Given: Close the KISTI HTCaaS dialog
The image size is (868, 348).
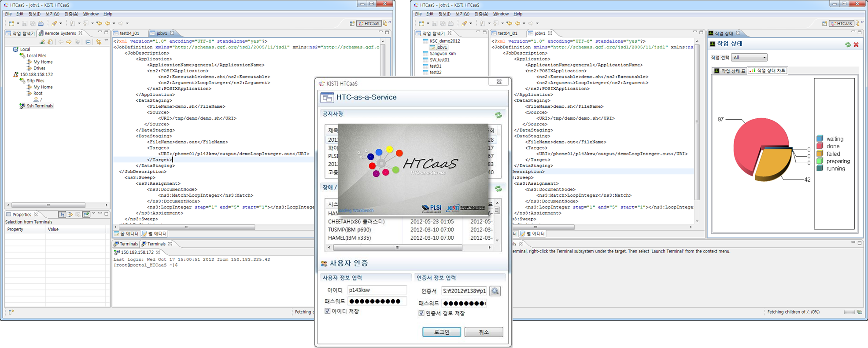Looking at the screenshot, I should click(499, 82).
